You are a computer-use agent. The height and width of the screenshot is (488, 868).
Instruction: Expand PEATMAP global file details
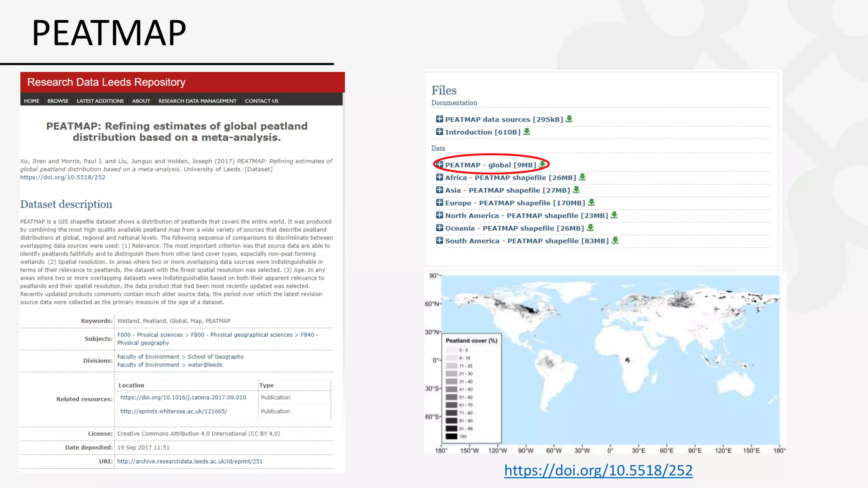point(440,164)
